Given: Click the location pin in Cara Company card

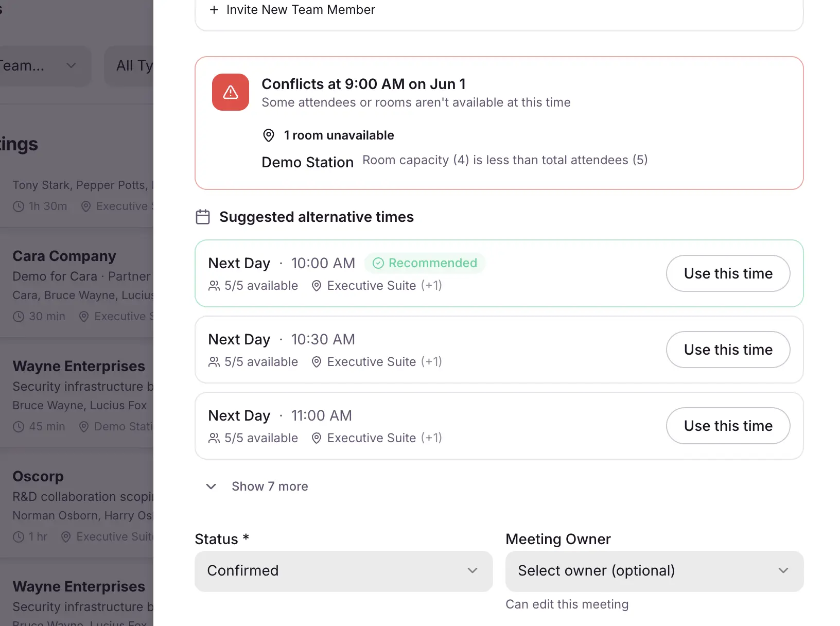Looking at the screenshot, I should coord(84,317).
